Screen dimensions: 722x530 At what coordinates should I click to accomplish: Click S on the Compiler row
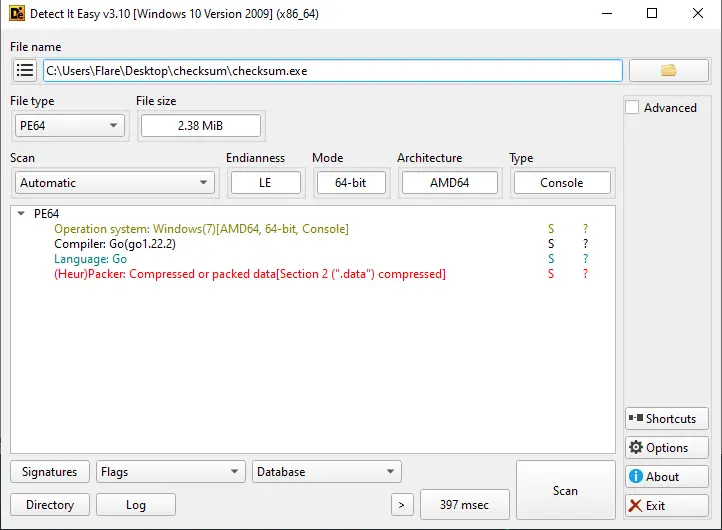point(551,244)
